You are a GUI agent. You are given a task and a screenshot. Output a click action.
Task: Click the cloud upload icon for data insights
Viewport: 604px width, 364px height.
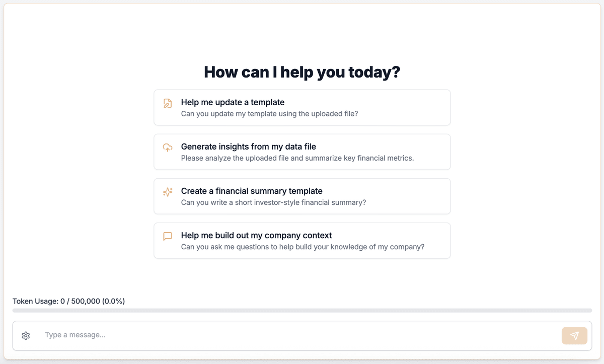click(168, 148)
